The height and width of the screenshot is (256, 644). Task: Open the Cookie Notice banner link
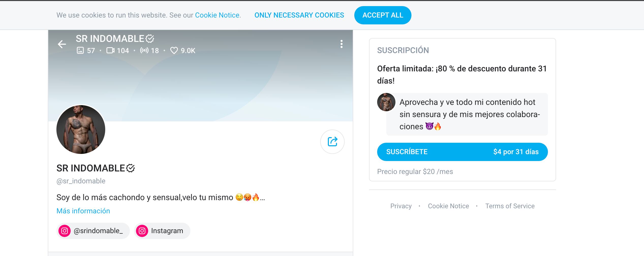click(x=217, y=15)
